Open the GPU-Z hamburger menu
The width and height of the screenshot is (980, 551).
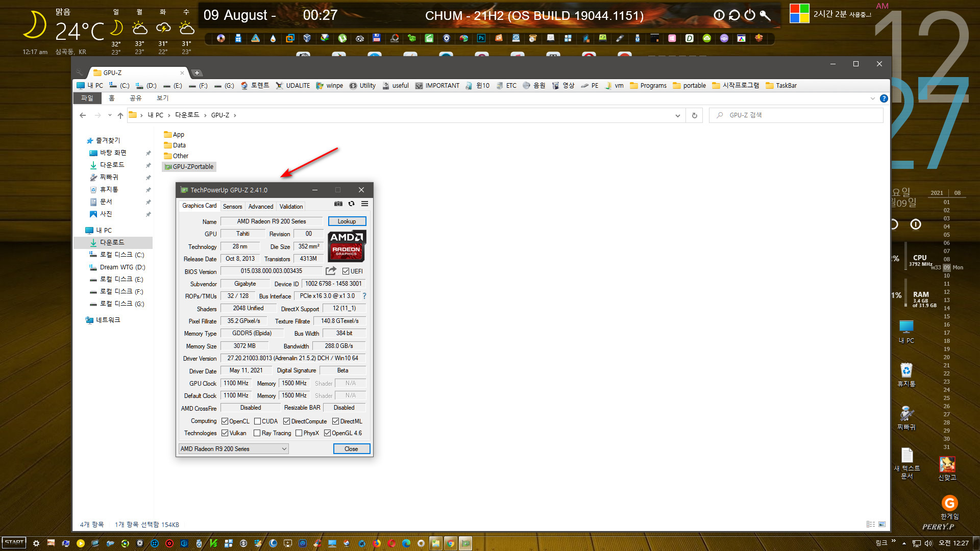[364, 204]
